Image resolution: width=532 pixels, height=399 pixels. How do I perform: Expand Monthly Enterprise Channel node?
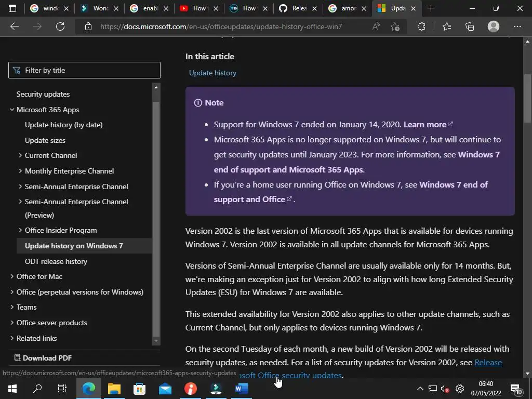[x=20, y=171]
